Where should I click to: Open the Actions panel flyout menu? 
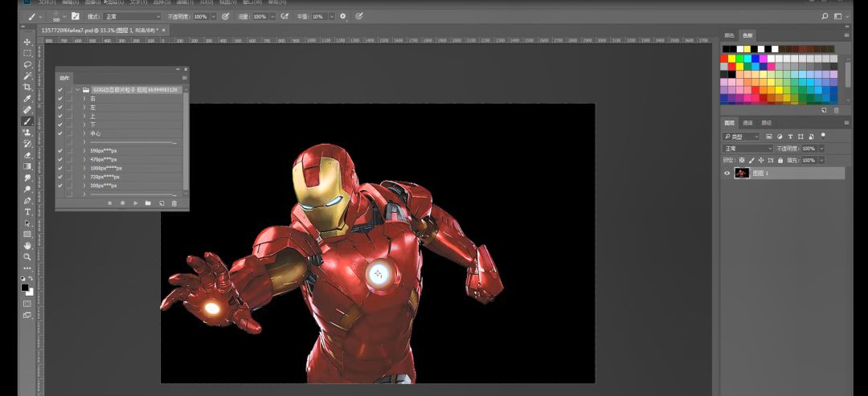(x=184, y=78)
